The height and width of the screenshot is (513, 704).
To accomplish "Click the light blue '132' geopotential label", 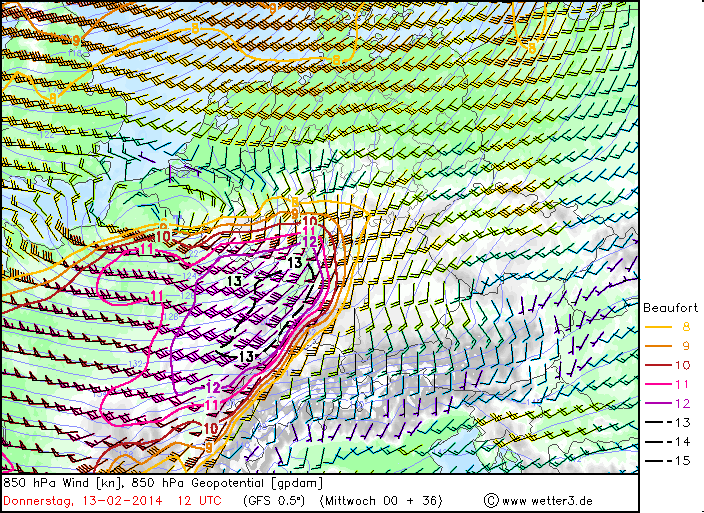I will click(135, 364).
